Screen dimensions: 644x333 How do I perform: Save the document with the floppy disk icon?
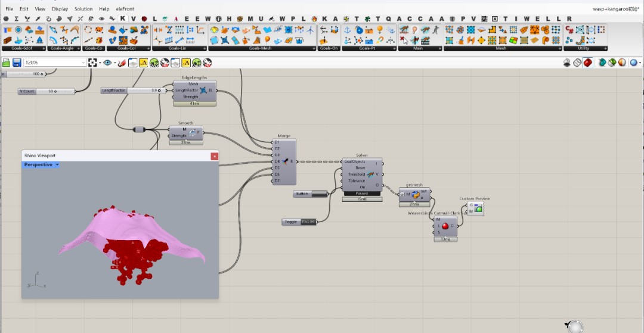17,63
